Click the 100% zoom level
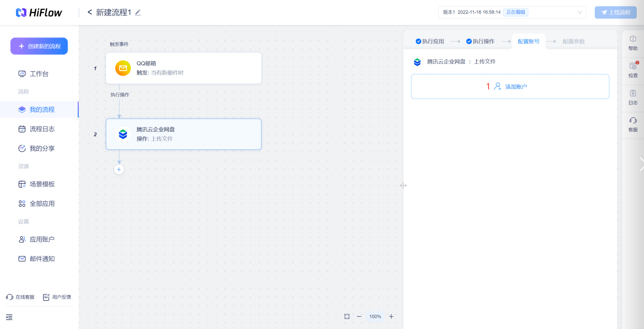 375,317
